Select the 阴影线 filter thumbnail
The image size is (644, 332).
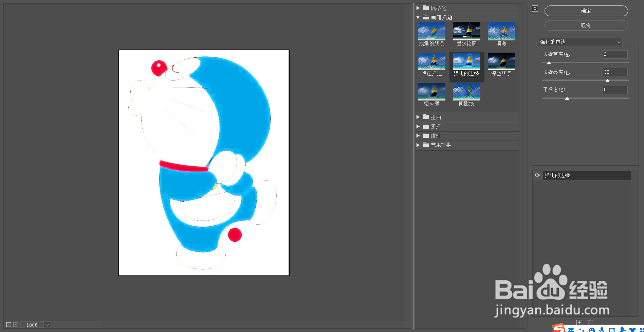[466, 91]
